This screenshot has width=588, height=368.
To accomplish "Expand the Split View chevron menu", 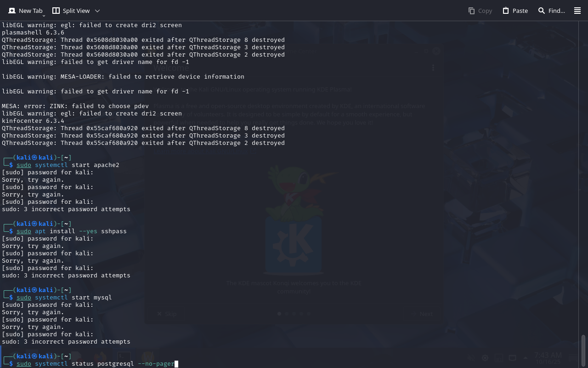I will tap(97, 11).
